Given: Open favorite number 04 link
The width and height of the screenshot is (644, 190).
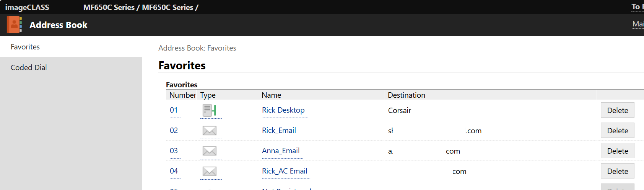Looking at the screenshot, I should click(x=174, y=171).
